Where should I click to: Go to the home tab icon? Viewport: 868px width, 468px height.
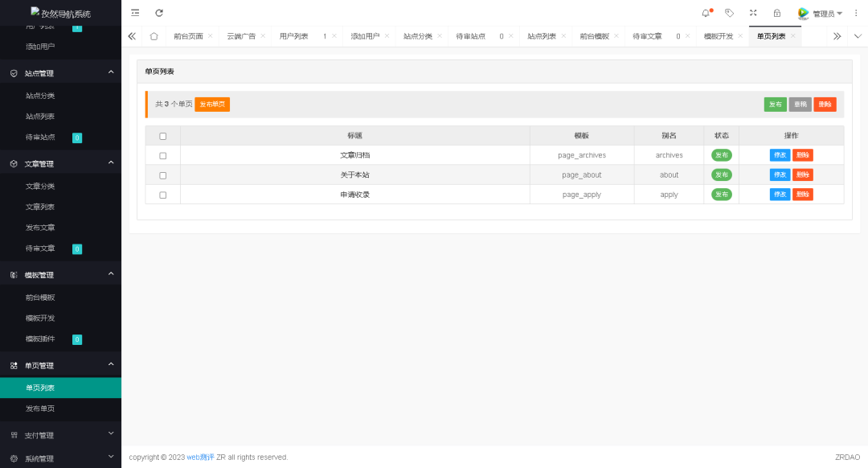coord(154,36)
